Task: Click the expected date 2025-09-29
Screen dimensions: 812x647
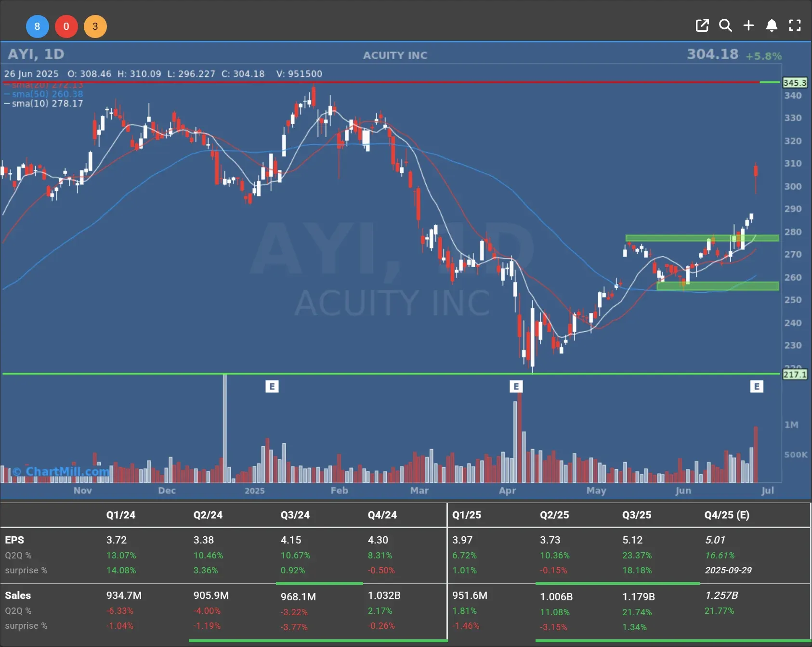Action: click(x=728, y=570)
